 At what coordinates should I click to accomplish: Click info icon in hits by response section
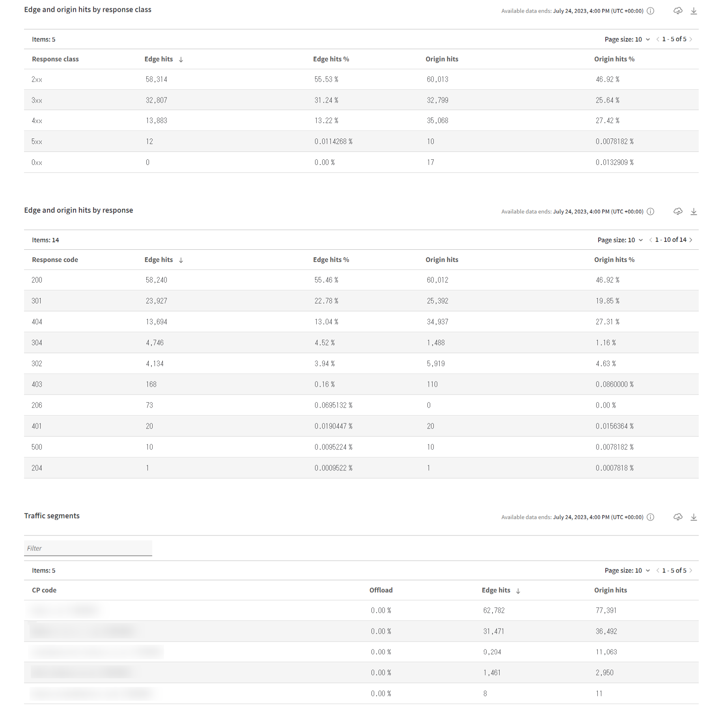[651, 212]
